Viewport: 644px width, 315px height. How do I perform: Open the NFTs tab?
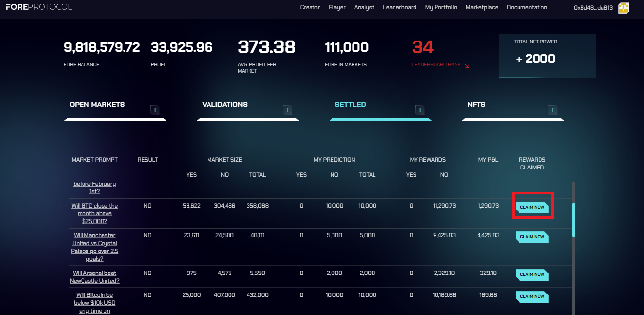[476, 105]
